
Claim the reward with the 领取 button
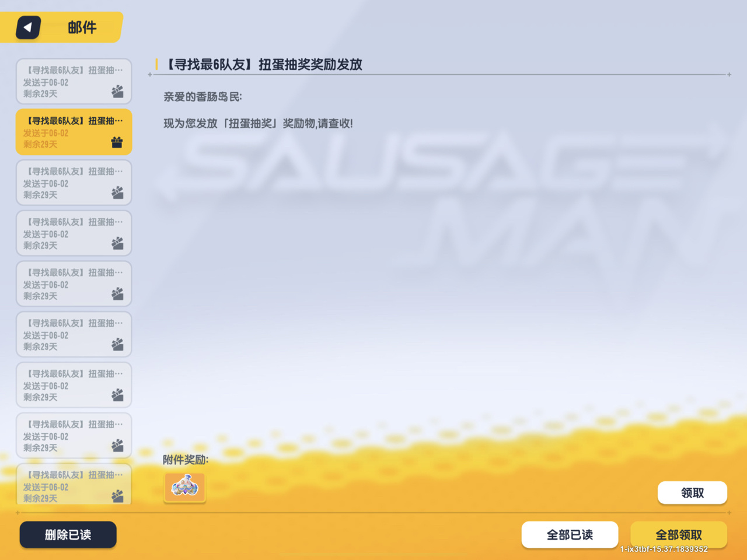(x=692, y=493)
